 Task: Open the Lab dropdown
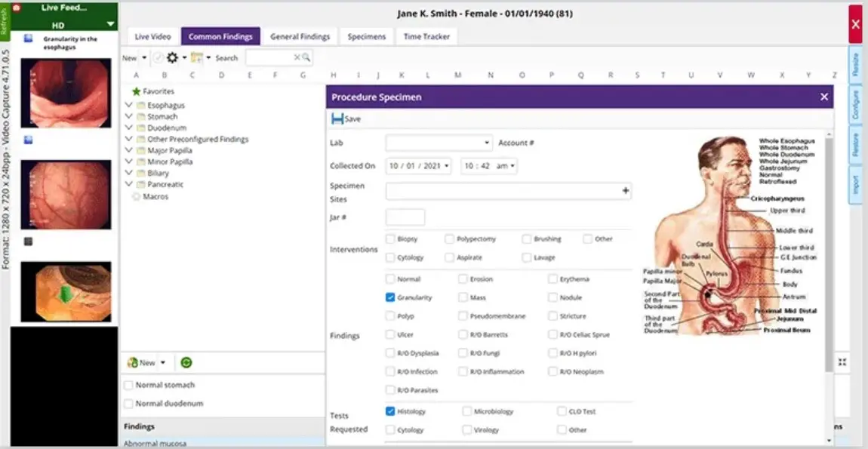486,142
